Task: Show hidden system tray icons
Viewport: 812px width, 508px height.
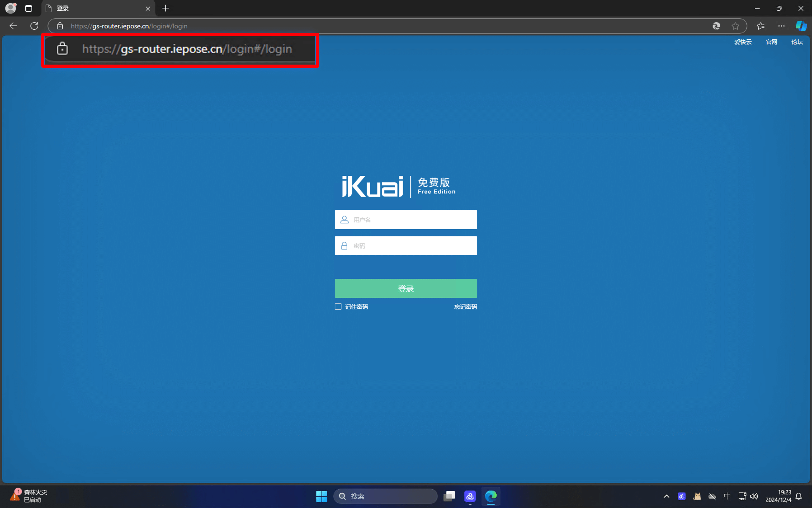Action: pos(666,496)
